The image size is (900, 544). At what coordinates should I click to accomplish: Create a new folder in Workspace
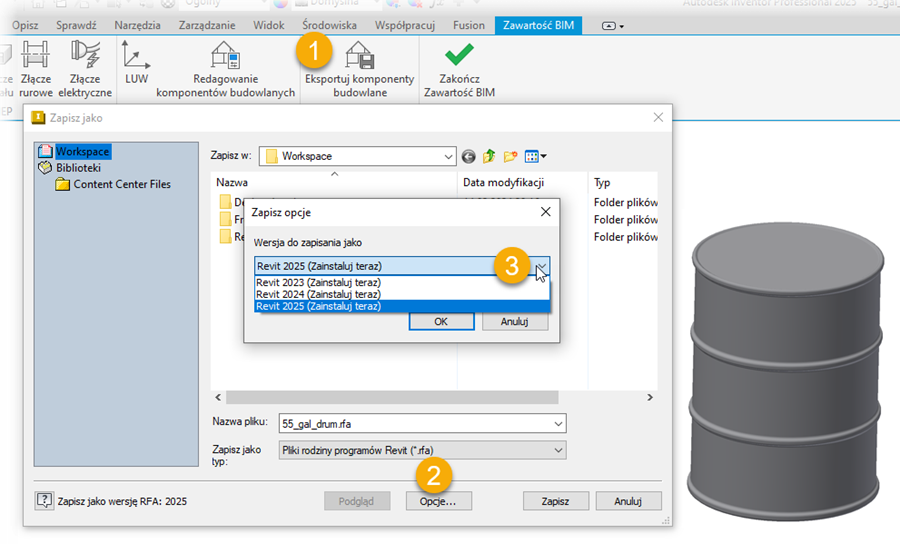pyautogui.click(x=510, y=156)
